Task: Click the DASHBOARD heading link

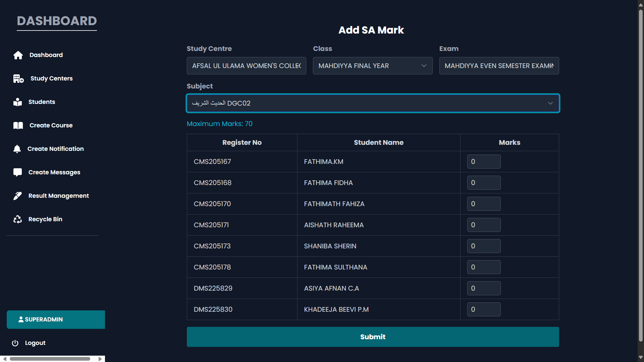Action: tap(57, 21)
